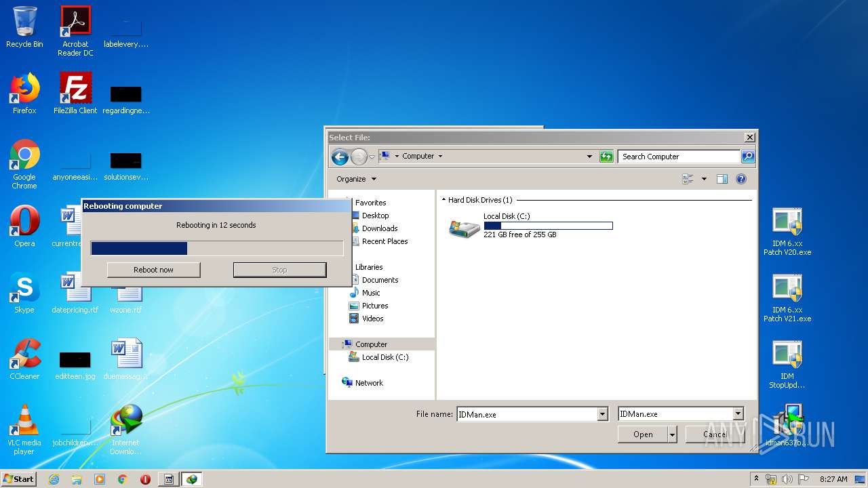Viewport: 868px width, 488px height.
Task: Select Desktop in Favorites
Action: (375, 216)
